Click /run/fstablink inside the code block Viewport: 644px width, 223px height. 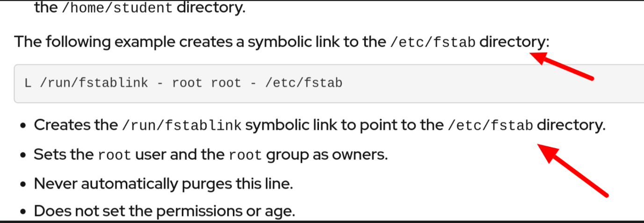94,83
